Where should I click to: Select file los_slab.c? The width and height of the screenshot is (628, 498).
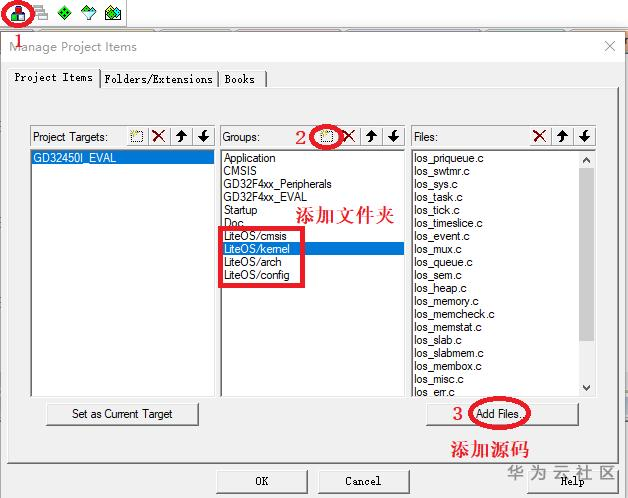pyautogui.click(x=496, y=340)
